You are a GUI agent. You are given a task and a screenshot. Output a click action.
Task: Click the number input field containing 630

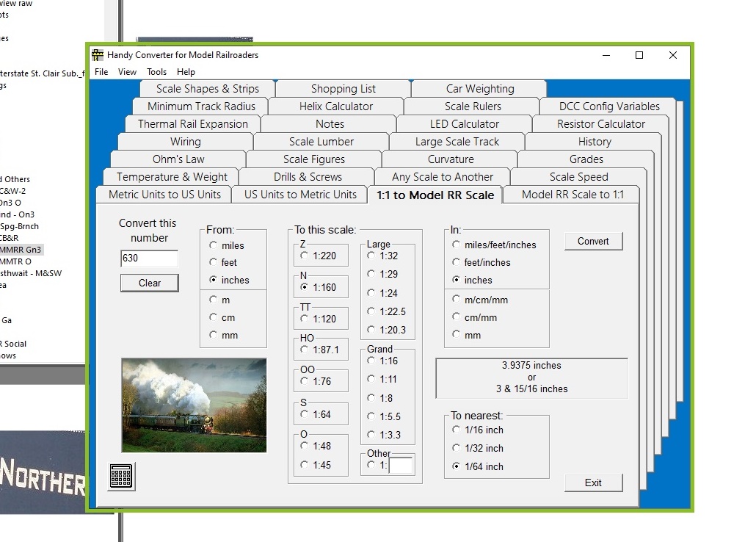coord(149,259)
